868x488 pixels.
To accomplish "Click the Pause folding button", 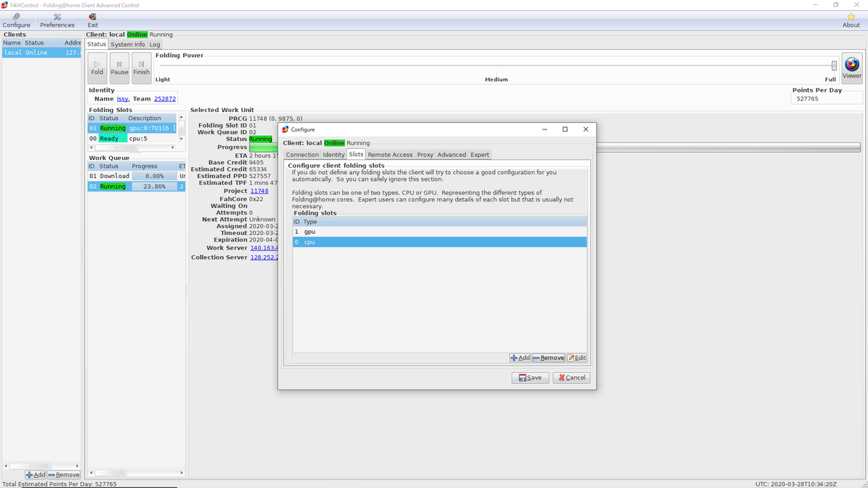I will 119,68.
